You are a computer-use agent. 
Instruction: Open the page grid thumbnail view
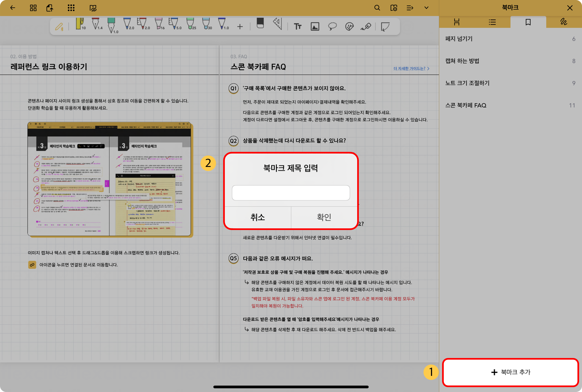(33, 8)
